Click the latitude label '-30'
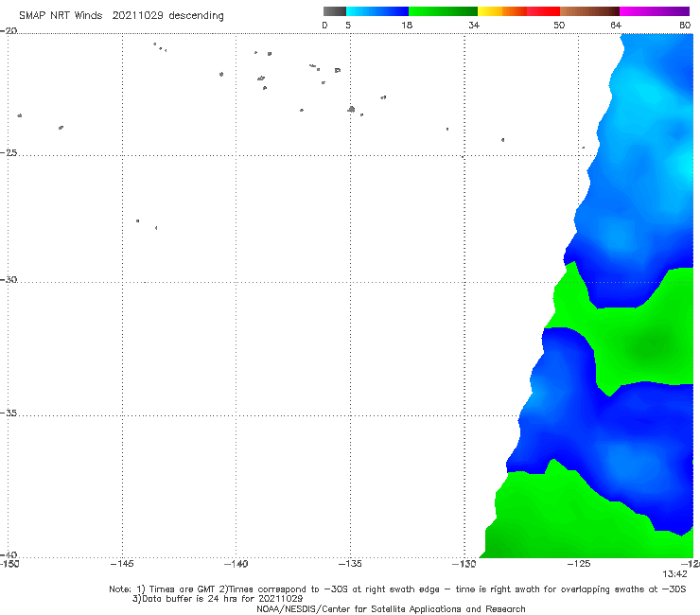The height and width of the screenshot is (615, 700). click(9, 279)
